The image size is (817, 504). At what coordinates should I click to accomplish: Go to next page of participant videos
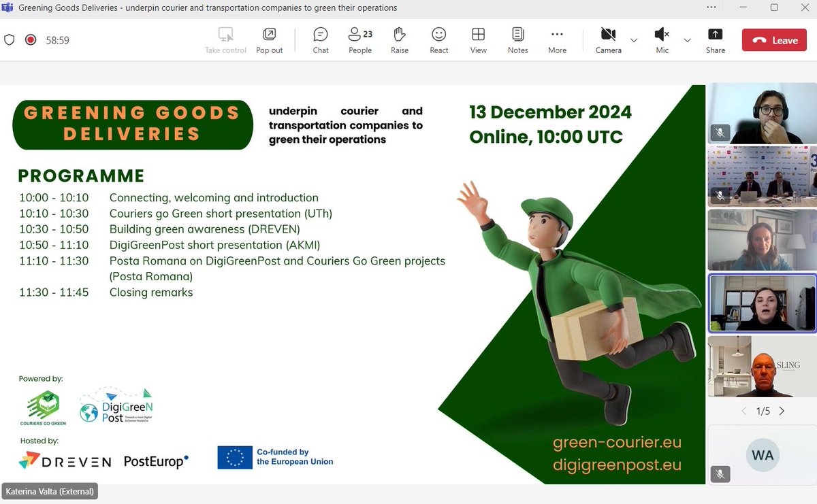(x=782, y=411)
